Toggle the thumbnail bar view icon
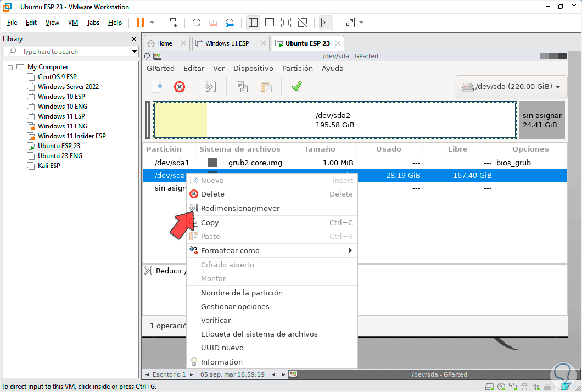This screenshot has height=392, width=582. point(270,23)
